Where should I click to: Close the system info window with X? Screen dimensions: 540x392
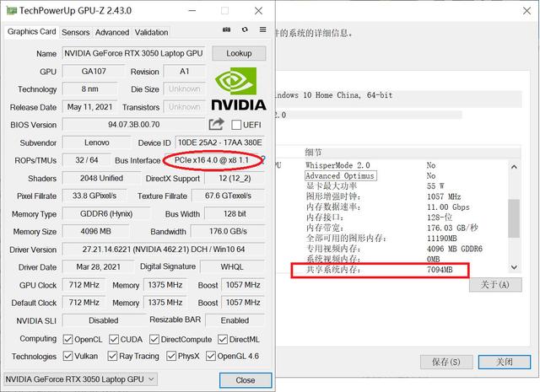pos(526,11)
